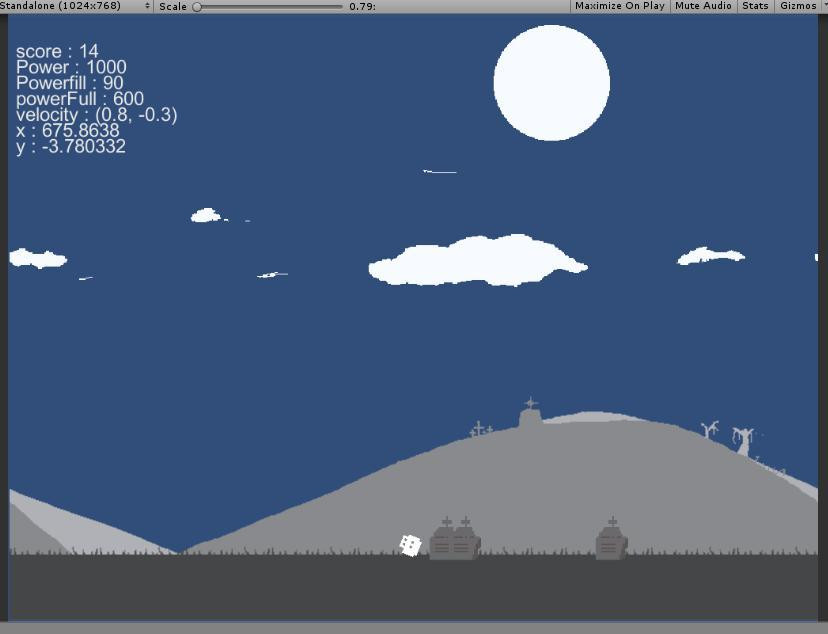Click the 'Power : 1000' readout

[x=71, y=67]
